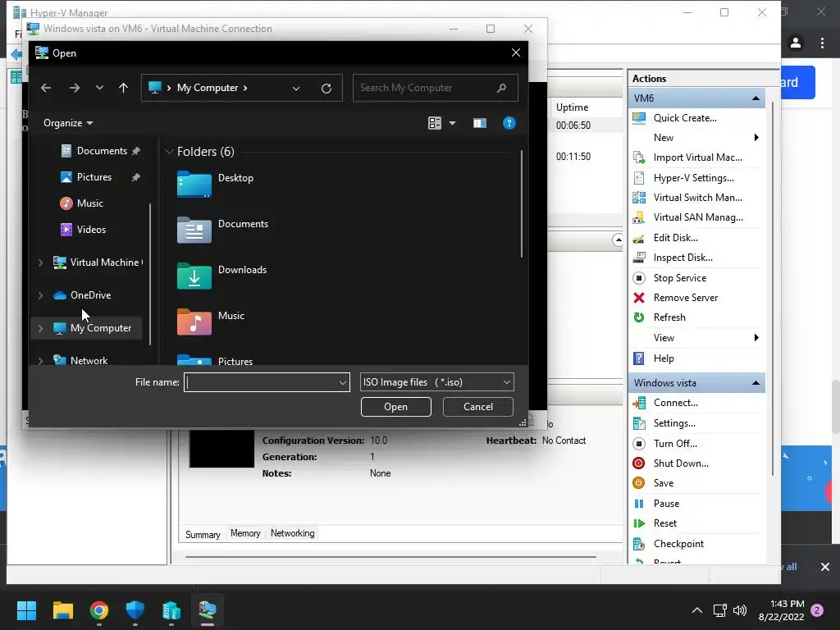Expand the Virtual Machine tree node

(x=41, y=262)
